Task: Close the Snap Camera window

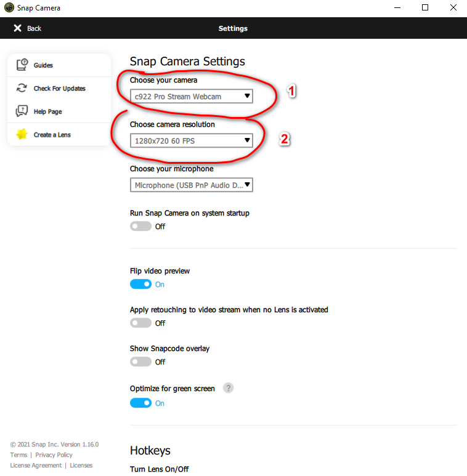Action: [453, 7]
